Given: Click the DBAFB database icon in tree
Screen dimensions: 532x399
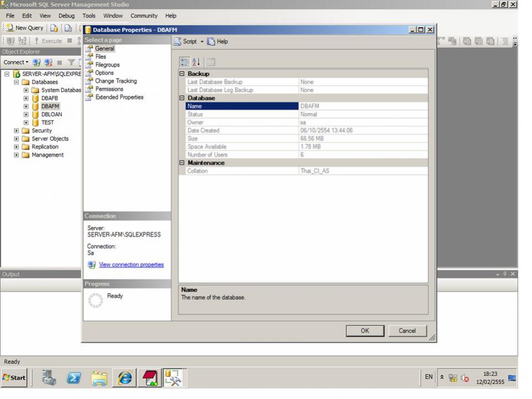Looking at the screenshot, I should coord(35,99).
